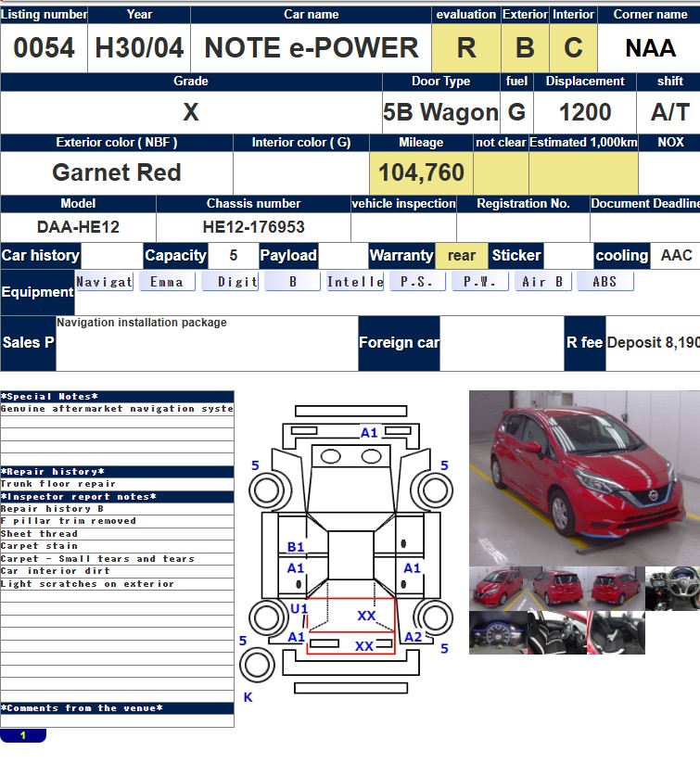Click the listing number 0054
Viewport: 700px width, 776px height.
tap(44, 48)
